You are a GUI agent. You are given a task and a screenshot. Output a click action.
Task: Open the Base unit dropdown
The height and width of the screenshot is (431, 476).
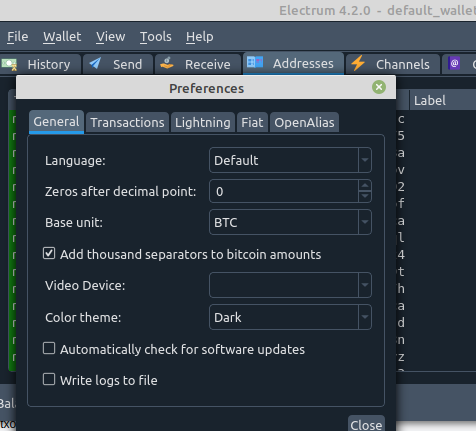coord(290,222)
